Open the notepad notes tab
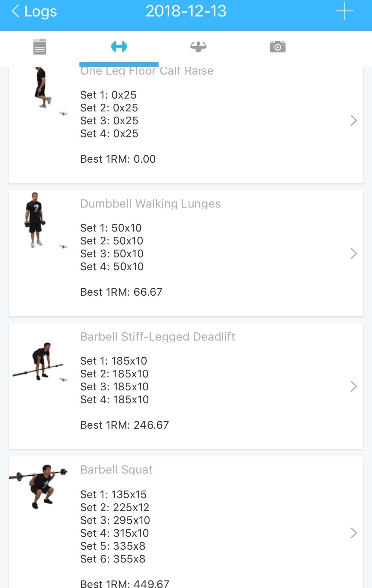Viewport: 372px width, 588px height. pos(40,47)
